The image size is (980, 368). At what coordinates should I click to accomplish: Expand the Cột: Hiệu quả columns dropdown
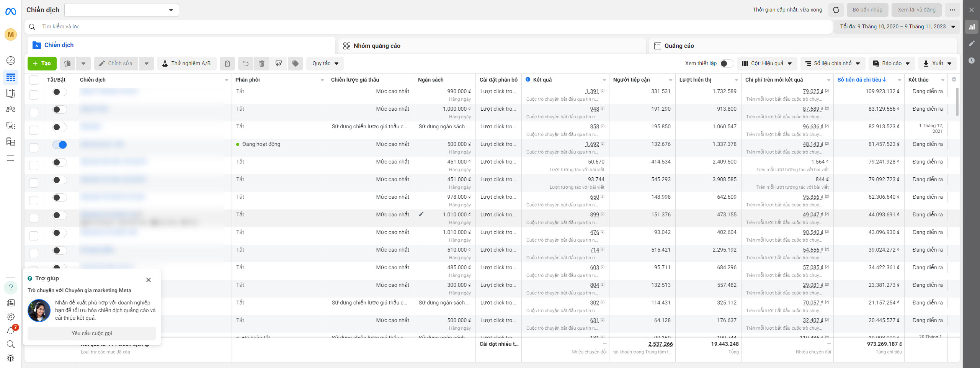pos(767,64)
